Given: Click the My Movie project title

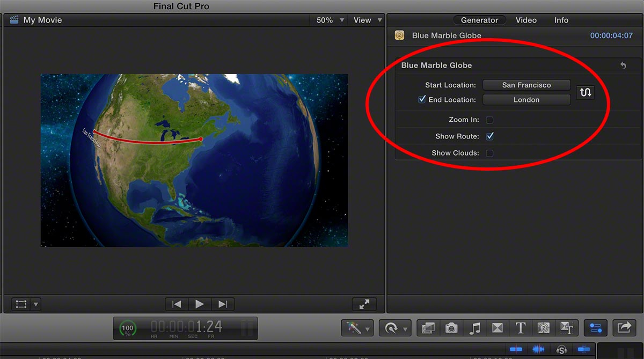Looking at the screenshot, I should (x=42, y=20).
